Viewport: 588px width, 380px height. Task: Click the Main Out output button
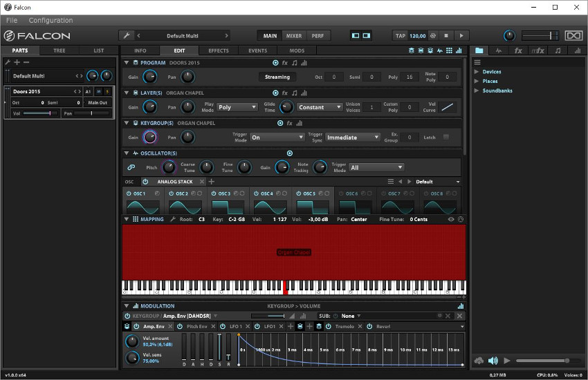[x=98, y=102]
